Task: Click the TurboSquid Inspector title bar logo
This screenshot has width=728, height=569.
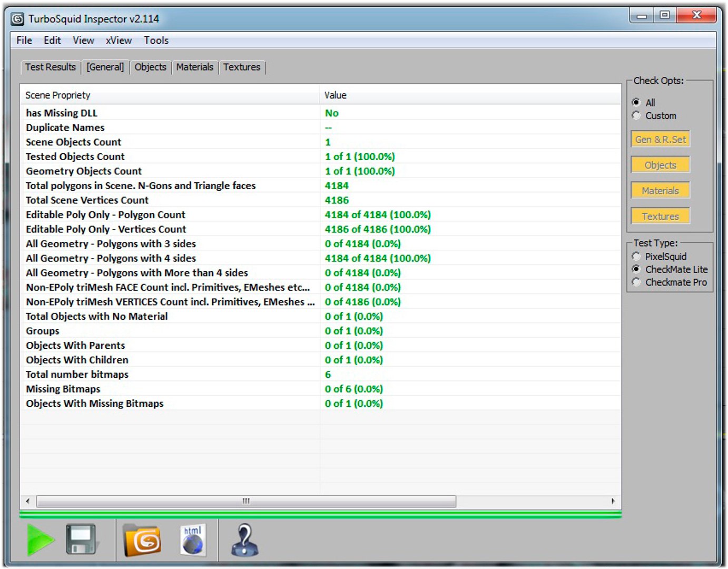Action: click(x=18, y=19)
